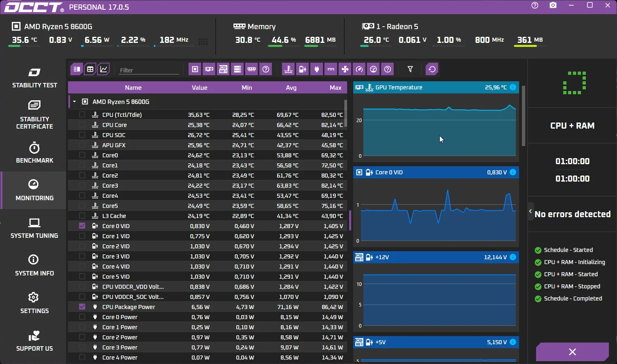This screenshot has width=617, height=364.
Task: Open help from the title bar question mark
Action: [x=535, y=6]
